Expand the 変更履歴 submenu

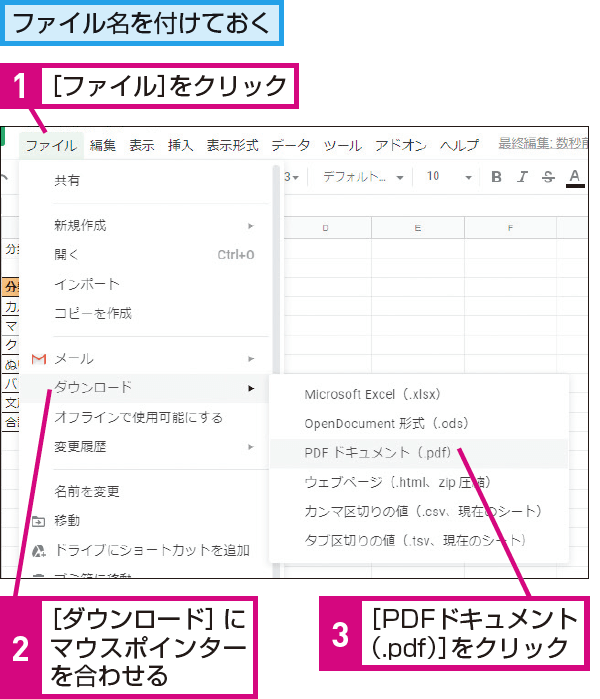point(251,447)
